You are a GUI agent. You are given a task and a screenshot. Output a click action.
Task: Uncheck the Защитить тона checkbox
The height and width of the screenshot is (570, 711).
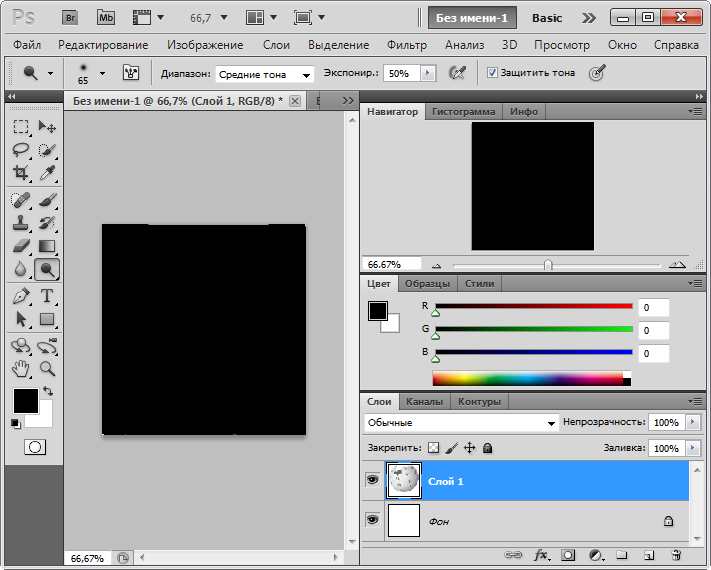492,73
